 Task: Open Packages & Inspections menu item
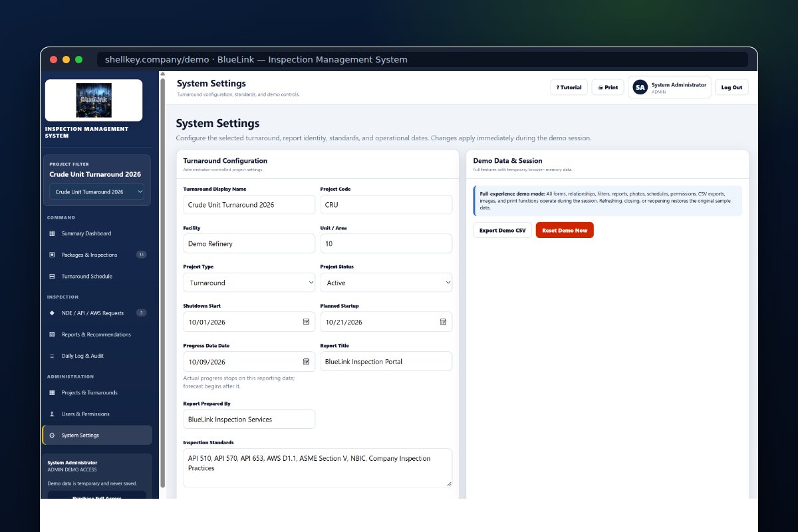[x=97, y=255]
